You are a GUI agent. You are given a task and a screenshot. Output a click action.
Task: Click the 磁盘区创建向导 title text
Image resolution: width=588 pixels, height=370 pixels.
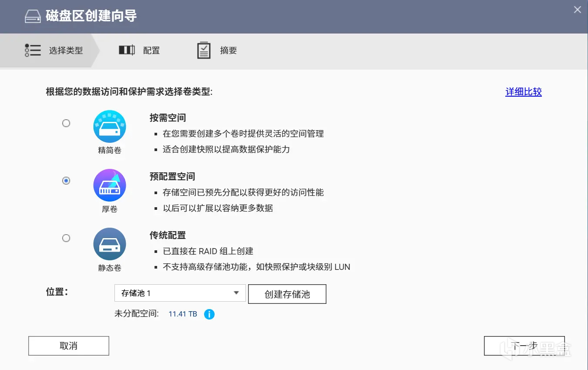pos(91,17)
